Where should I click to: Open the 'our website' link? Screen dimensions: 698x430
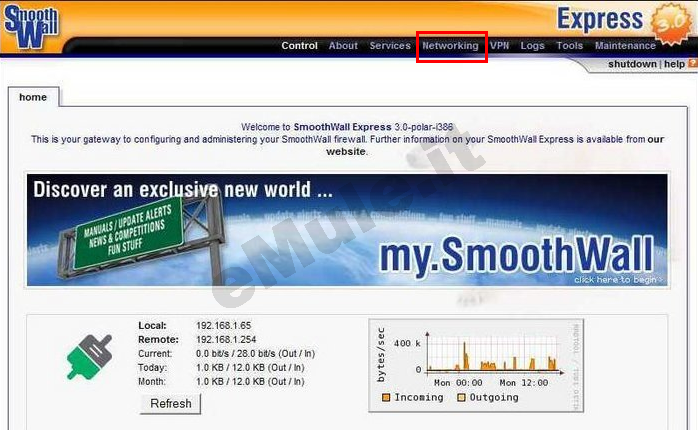tap(495, 145)
